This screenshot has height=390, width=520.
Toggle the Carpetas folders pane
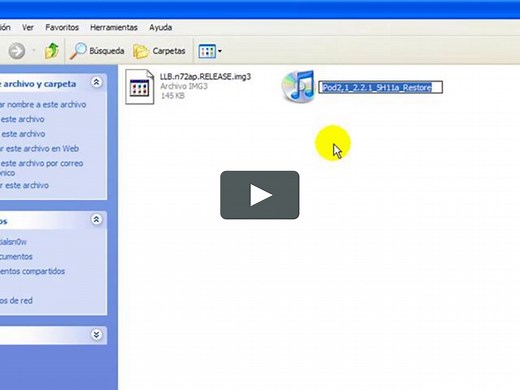[x=159, y=51]
